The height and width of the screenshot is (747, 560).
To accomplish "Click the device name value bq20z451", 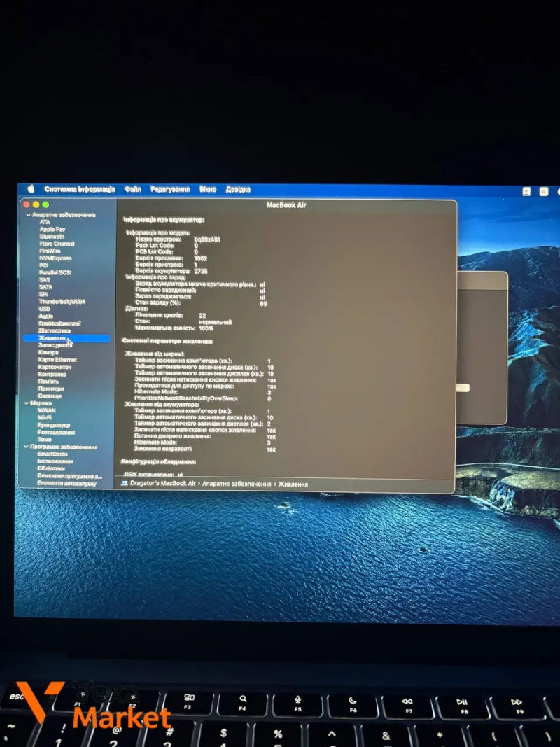I will tap(207, 239).
